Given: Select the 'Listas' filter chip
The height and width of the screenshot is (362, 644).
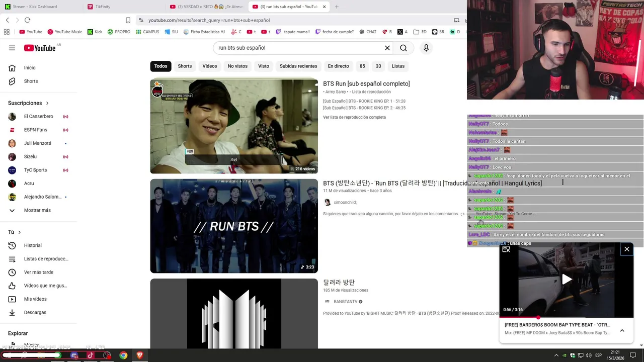Looking at the screenshot, I should [x=398, y=66].
